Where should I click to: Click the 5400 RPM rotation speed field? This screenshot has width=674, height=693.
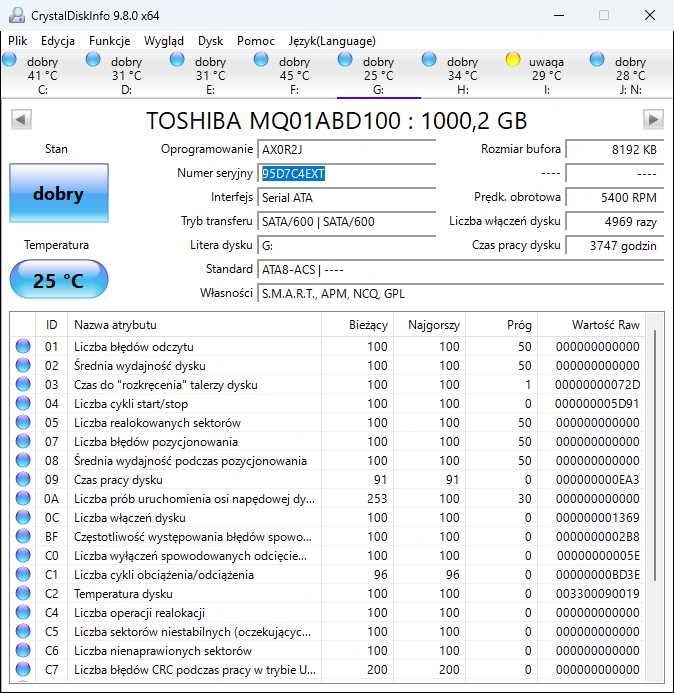615,198
